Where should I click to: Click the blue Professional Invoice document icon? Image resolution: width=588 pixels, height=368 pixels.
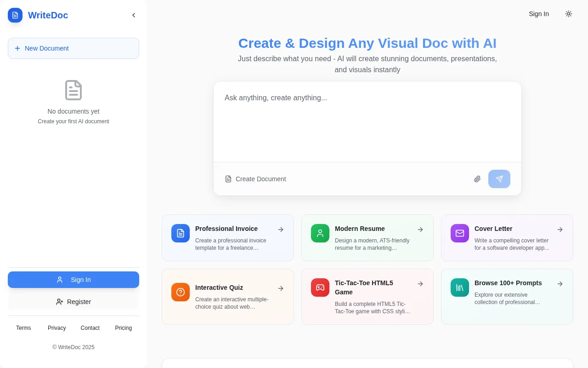pos(181,233)
